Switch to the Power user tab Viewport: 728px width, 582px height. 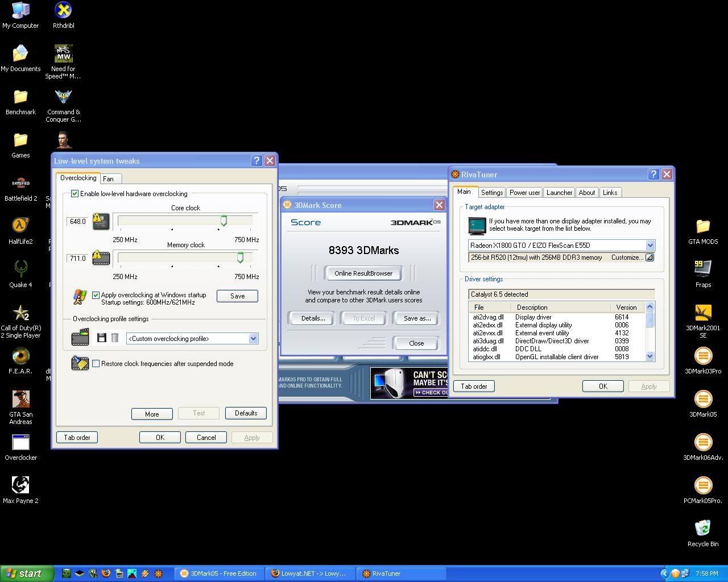tap(524, 193)
